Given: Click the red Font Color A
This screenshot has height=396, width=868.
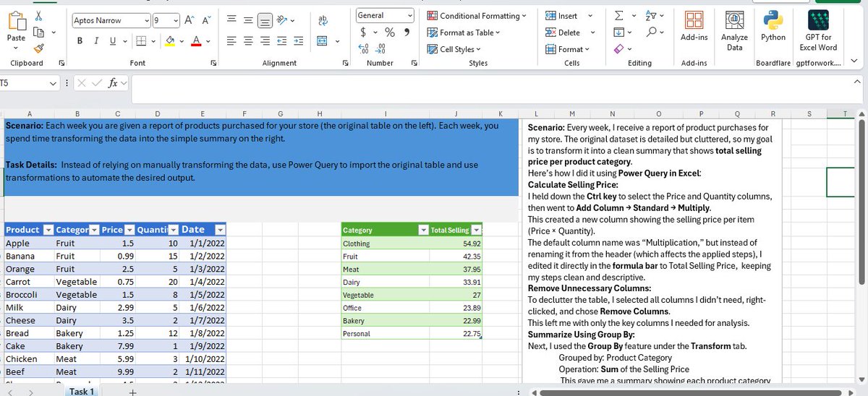Looking at the screenshot, I should tap(197, 41).
